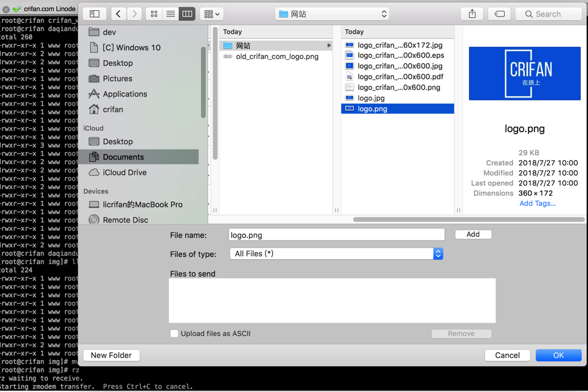Image resolution: width=588 pixels, height=392 pixels.
Task: Click the Edit Tags toolbar icon
Action: tap(499, 14)
